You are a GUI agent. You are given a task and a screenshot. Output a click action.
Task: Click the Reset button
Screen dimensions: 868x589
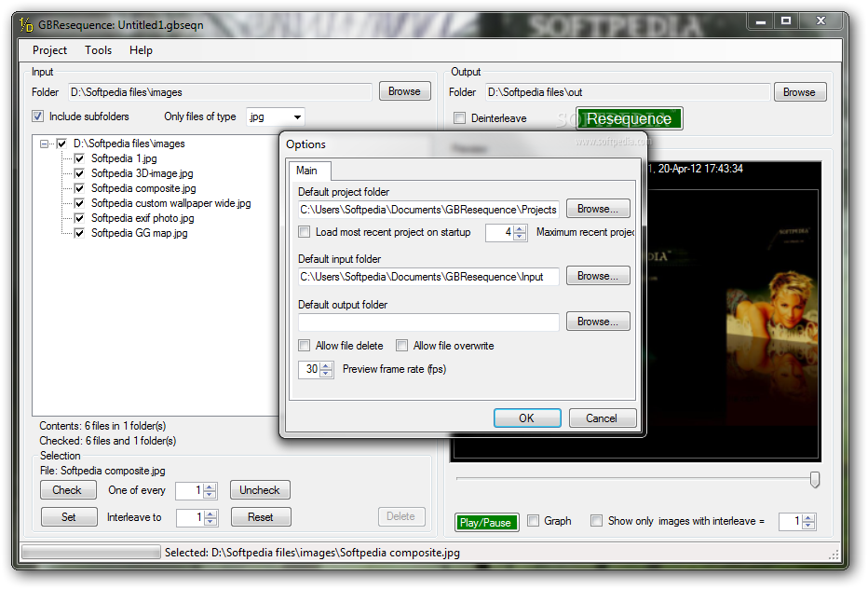(x=261, y=517)
